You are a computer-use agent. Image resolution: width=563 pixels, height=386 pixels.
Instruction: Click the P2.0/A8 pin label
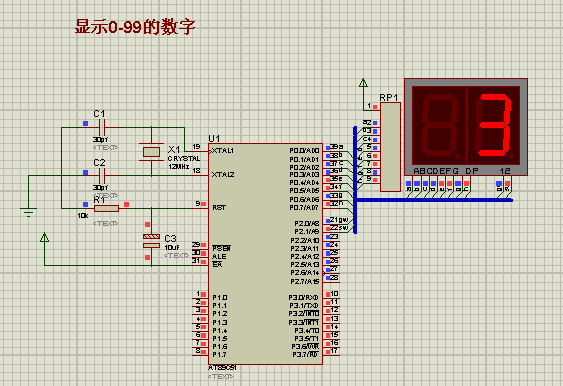pyautogui.click(x=307, y=223)
